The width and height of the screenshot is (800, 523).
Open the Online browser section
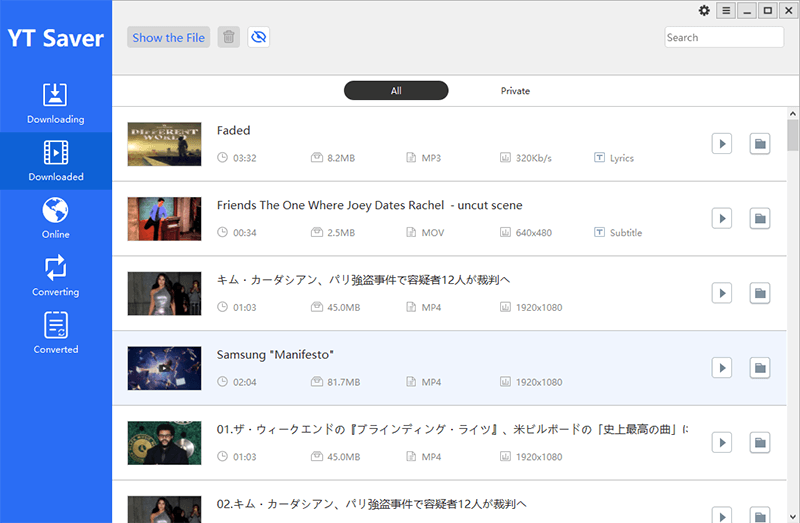56,218
